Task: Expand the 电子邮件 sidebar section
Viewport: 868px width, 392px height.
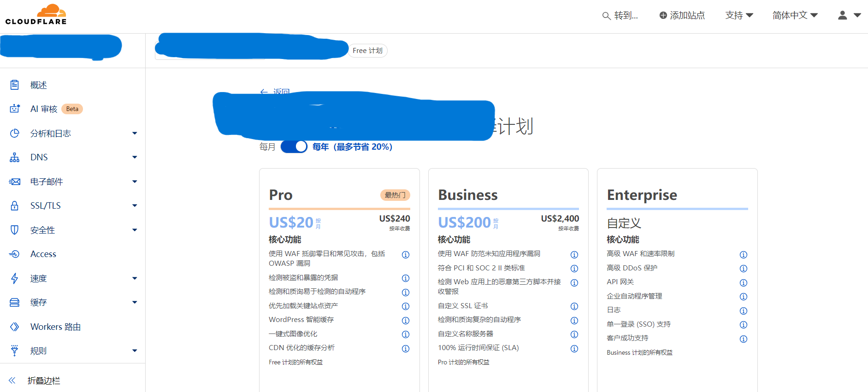Action: [135, 181]
